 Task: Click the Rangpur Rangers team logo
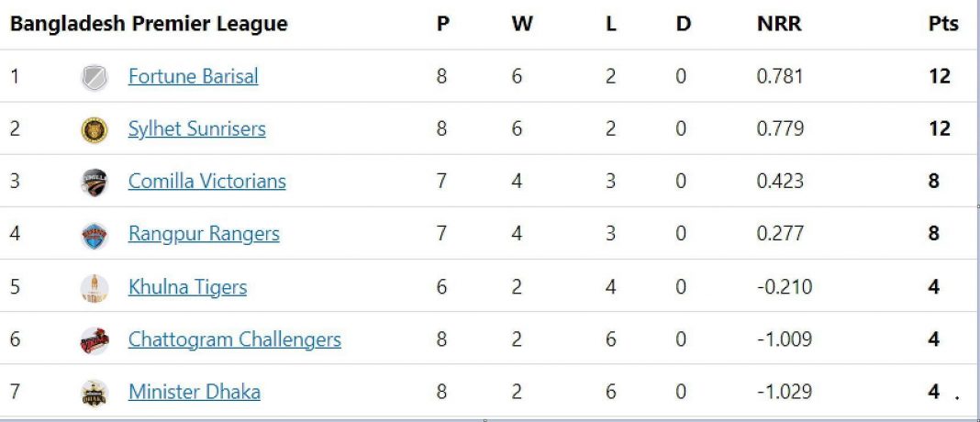[95, 236]
